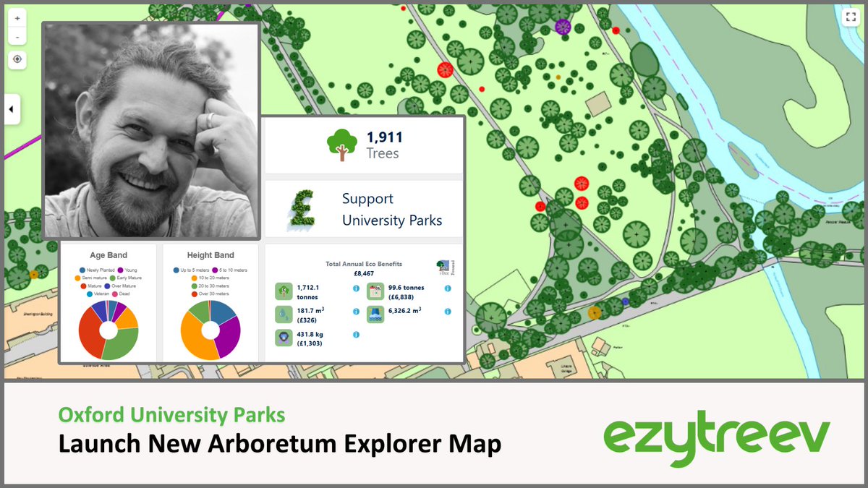Viewport: 868px width, 488px height.
Task: Click the 1,911 Trees count
Action: pyautogui.click(x=384, y=145)
